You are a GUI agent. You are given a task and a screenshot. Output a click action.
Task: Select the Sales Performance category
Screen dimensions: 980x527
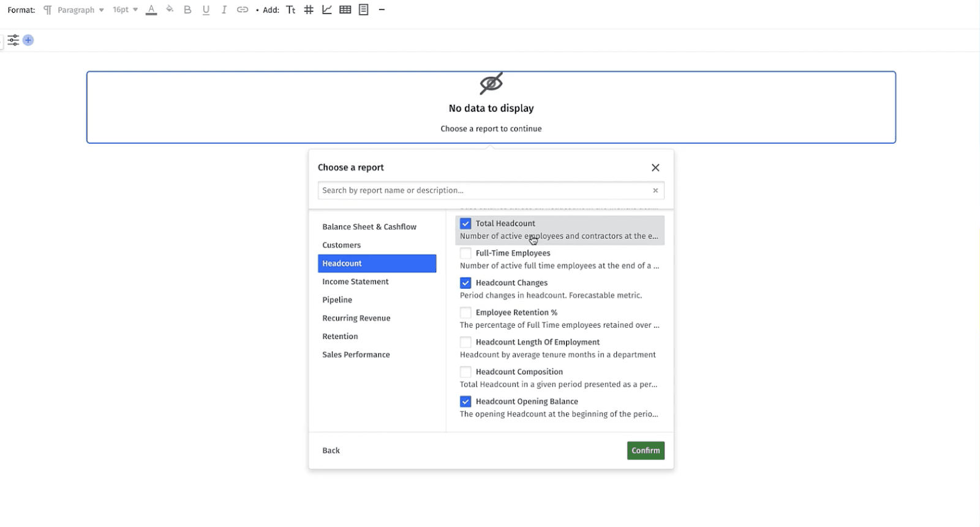[377, 355]
